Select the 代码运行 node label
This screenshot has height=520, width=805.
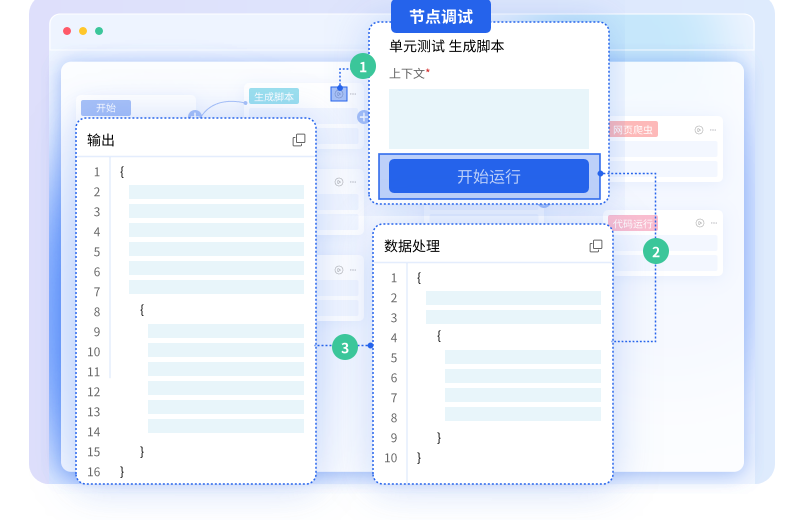[632, 223]
